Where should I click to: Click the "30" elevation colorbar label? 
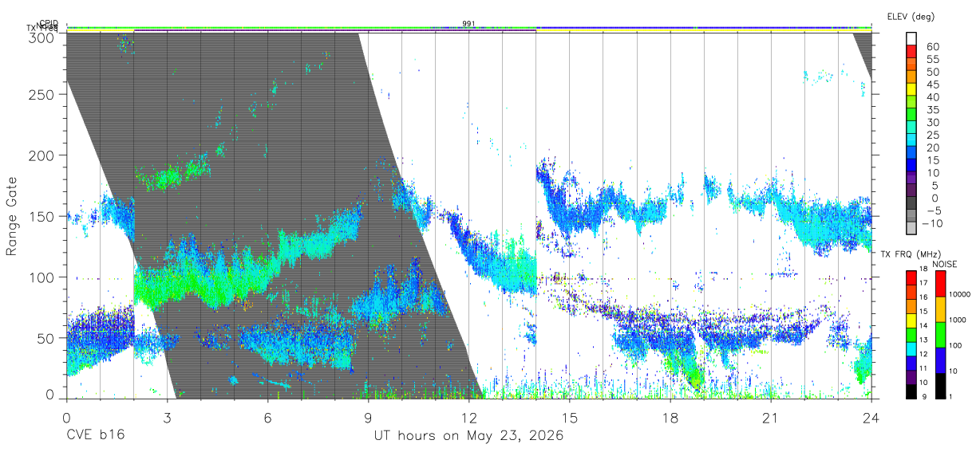click(932, 122)
